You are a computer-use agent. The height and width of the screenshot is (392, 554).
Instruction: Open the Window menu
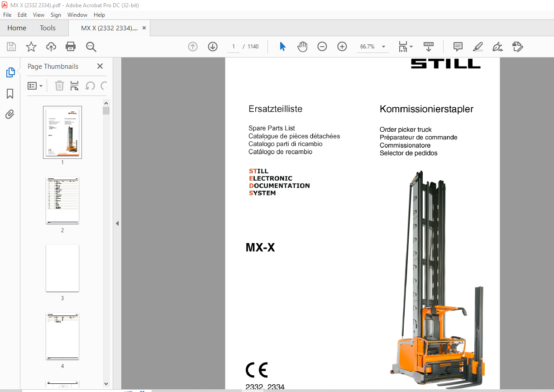point(77,15)
